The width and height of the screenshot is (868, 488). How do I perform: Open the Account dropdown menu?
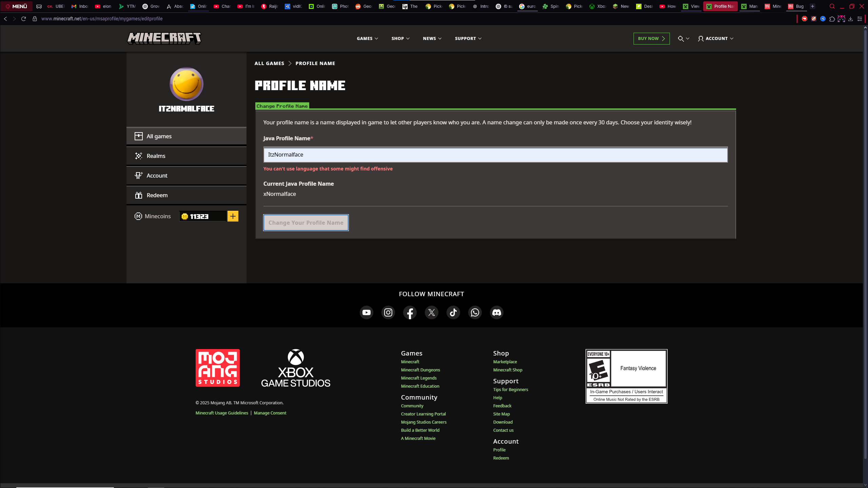point(716,39)
